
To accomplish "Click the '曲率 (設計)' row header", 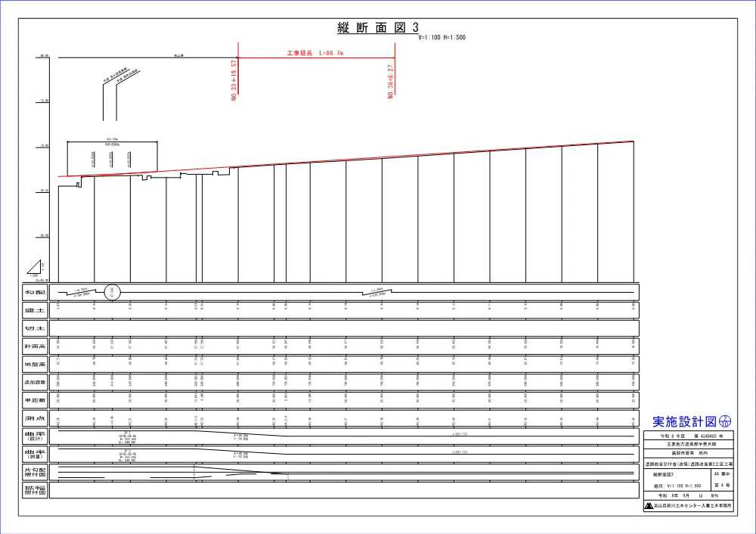I will pyautogui.click(x=36, y=436).
